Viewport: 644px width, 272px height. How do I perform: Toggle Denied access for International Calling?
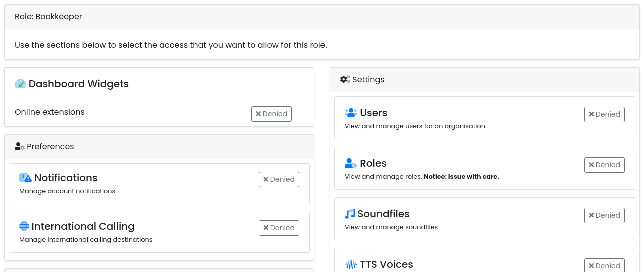tap(279, 228)
